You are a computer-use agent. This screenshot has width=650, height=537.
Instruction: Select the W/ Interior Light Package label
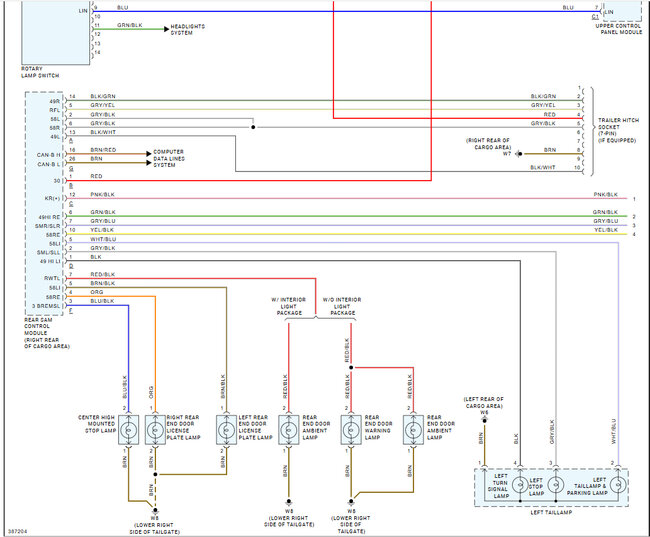(289, 306)
